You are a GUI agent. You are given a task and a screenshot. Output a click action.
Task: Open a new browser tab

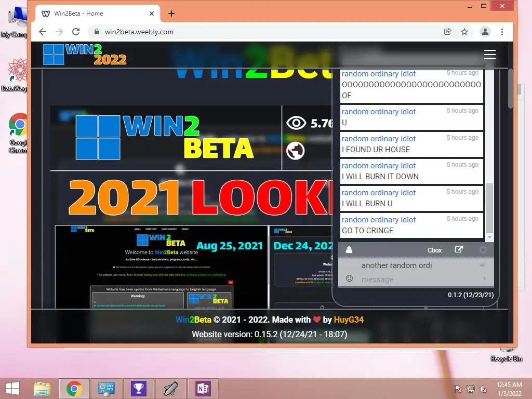171,14
